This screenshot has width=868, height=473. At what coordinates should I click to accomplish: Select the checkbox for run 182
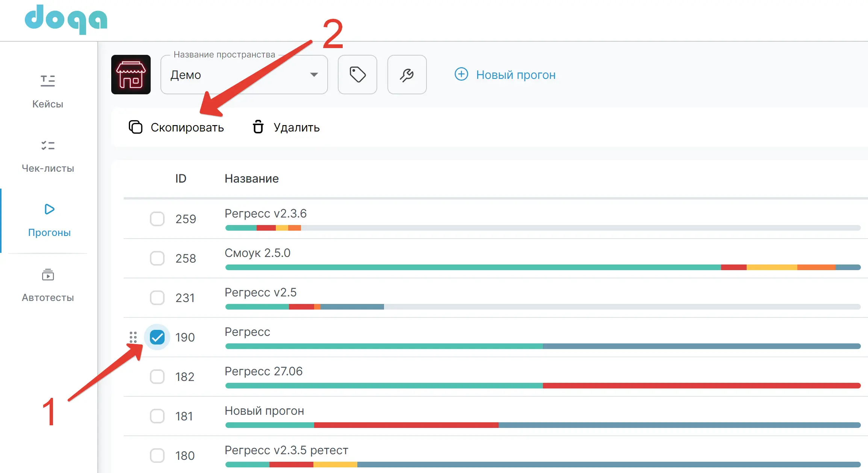tap(157, 376)
